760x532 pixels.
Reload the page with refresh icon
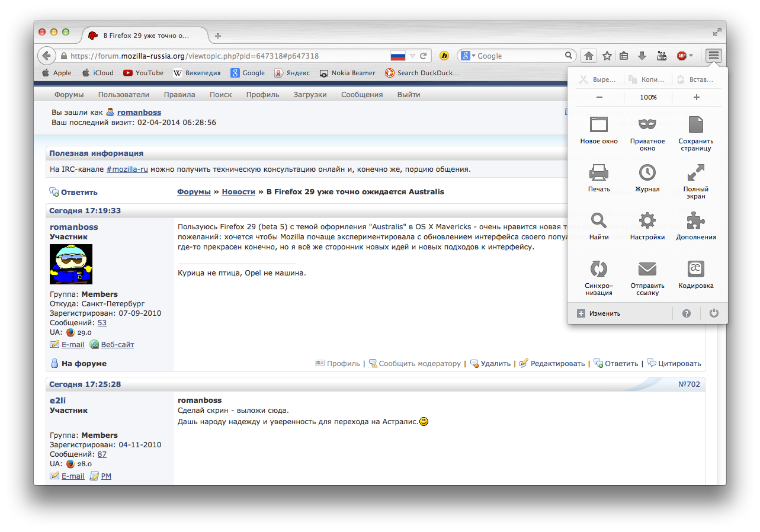[424, 56]
